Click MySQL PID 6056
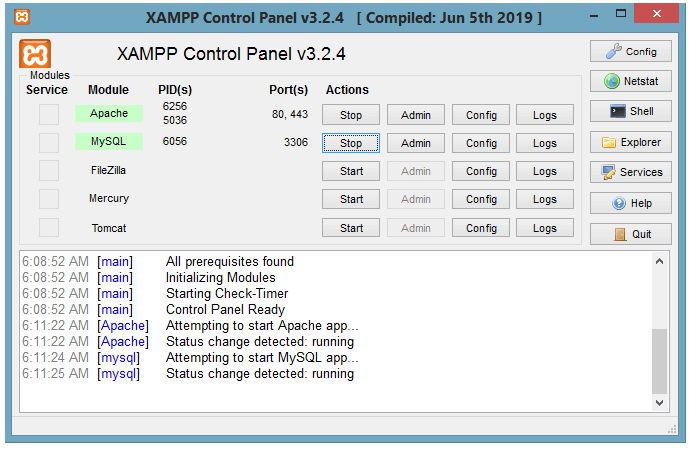The image size is (689, 449). 175,141
